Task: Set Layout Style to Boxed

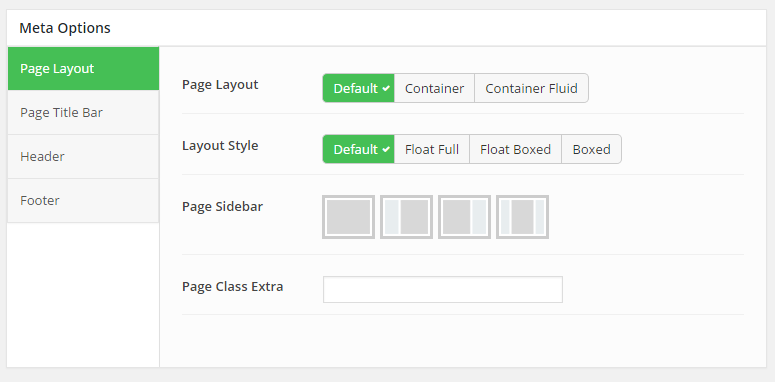Action: coord(592,149)
